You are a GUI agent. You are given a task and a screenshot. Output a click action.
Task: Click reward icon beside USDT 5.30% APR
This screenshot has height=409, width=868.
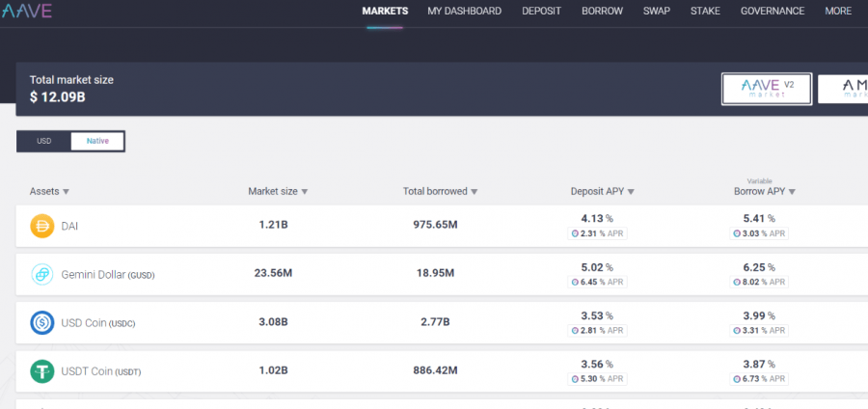[575, 380]
